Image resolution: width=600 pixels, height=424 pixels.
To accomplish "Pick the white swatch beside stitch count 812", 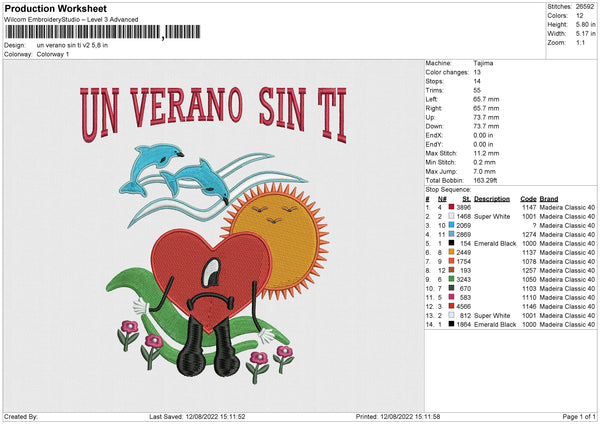I will click(451, 315).
